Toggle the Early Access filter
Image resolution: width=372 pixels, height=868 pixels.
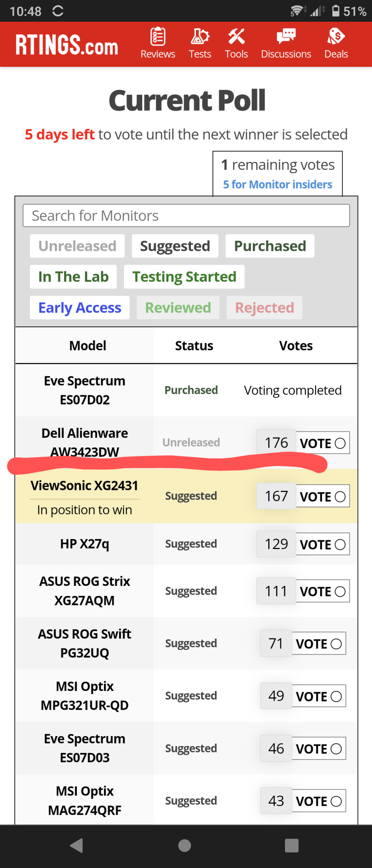click(80, 308)
